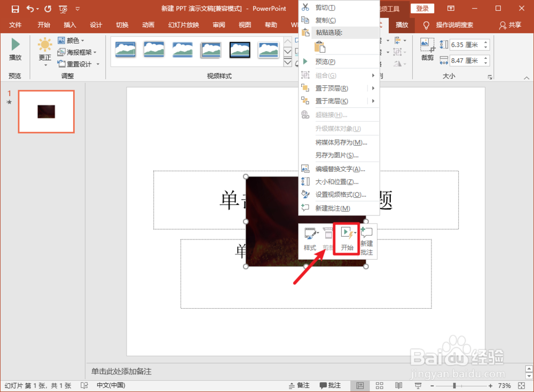The height and width of the screenshot is (392, 534).
Task: Switch to the 插入 ribbon tab
Action: pyautogui.click(x=69, y=25)
